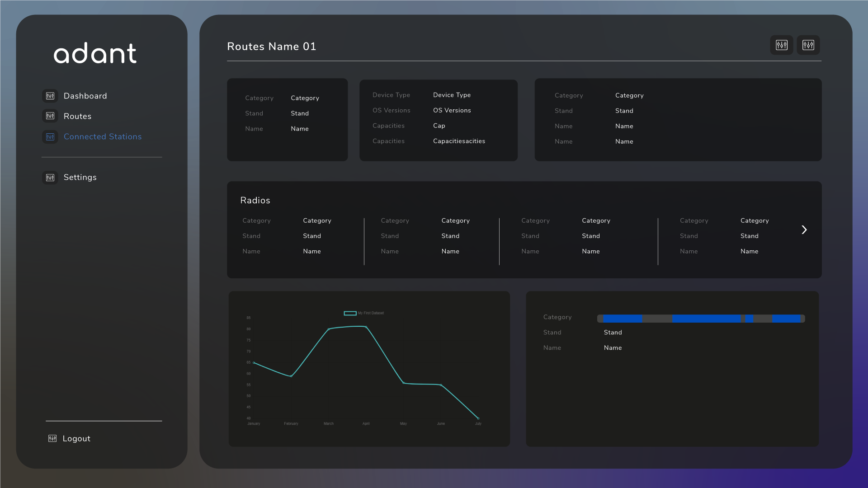868x488 pixels.
Task: Click the Connected Stations sidebar icon
Action: [50, 136]
